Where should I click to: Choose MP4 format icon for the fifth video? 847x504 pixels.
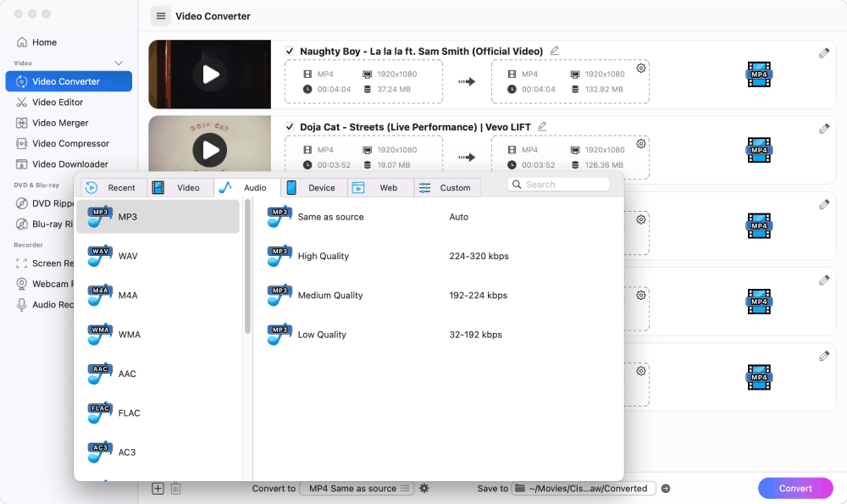tap(759, 377)
